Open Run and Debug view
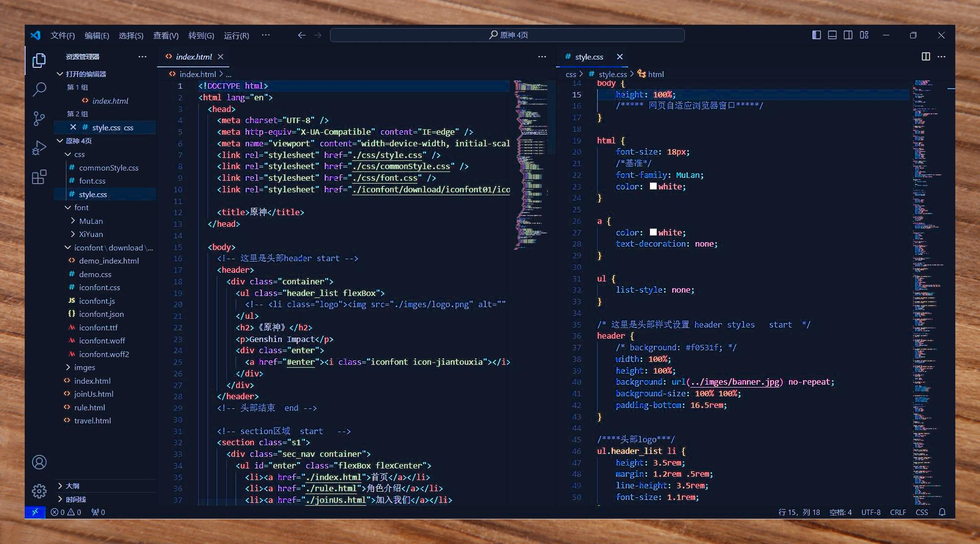This screenshot has height=544, width=980. click(39, 148)
